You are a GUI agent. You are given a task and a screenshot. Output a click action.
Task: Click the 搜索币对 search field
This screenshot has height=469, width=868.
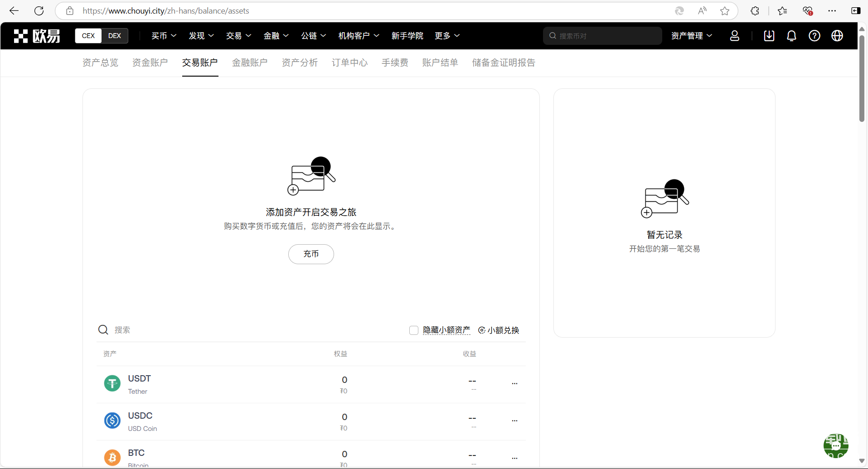tap(603, 36)
